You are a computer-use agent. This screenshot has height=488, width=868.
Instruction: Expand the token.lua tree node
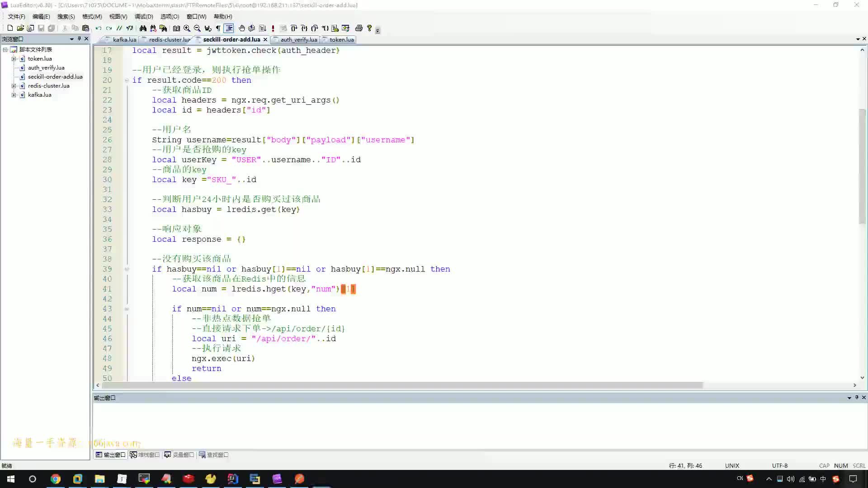(14, 58)
